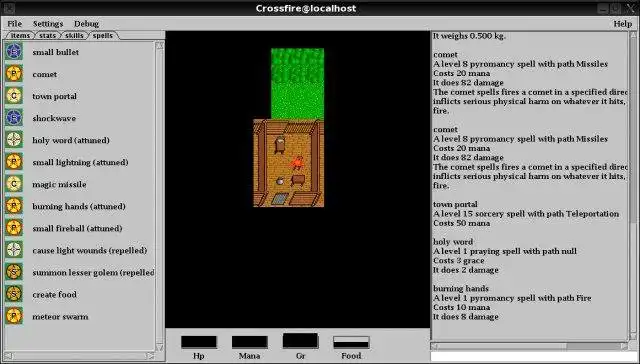The image size is (640, 364).
Task: Select the spells tab
Action: click(x=103, y=36)
